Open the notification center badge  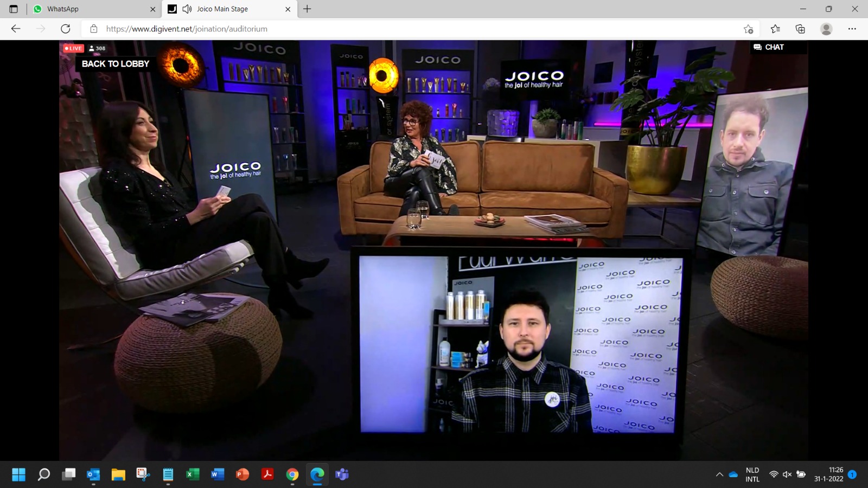852,474
